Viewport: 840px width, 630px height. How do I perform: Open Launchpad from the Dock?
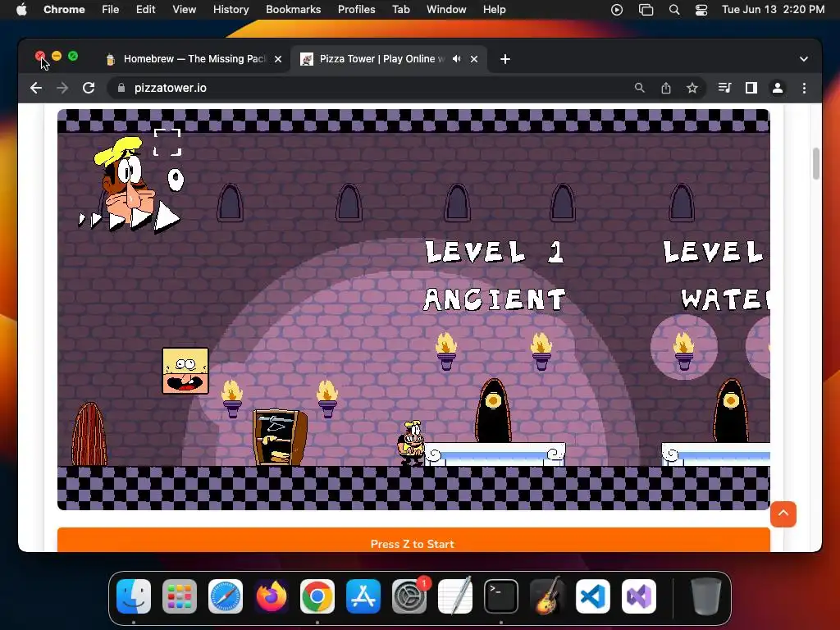click(x=180, y=596)
